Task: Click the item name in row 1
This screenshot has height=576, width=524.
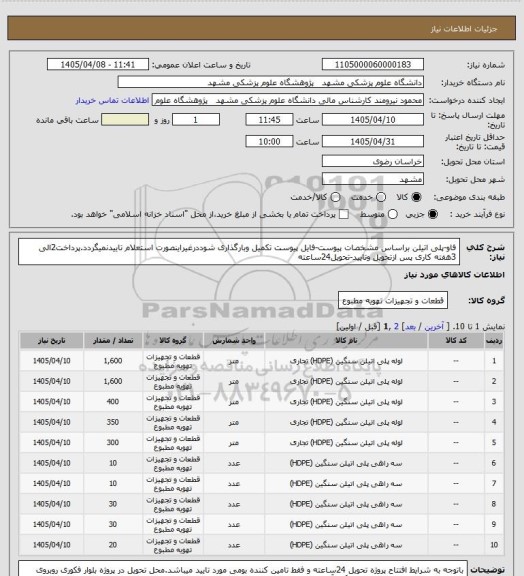Action: pos(346,361)
